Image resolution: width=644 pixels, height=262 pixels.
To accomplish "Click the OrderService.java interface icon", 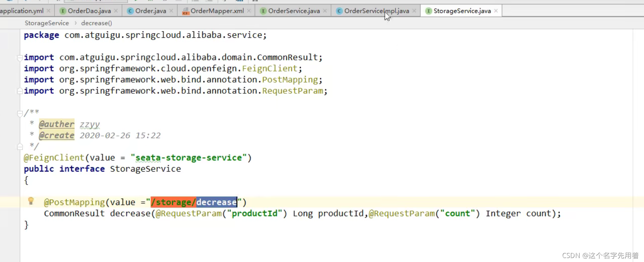I will (263, 11).
